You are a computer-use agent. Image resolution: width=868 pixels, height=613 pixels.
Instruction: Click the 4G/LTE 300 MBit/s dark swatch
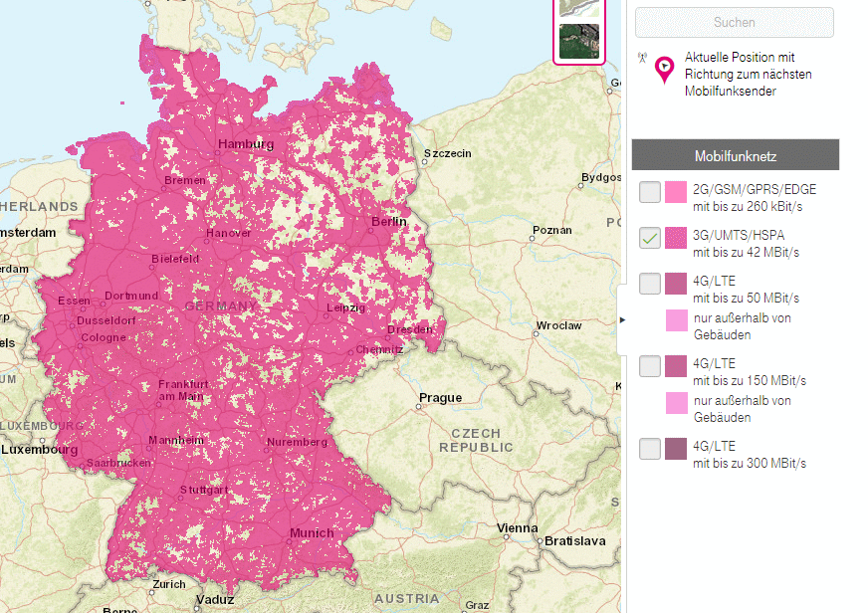coord(676,448)
